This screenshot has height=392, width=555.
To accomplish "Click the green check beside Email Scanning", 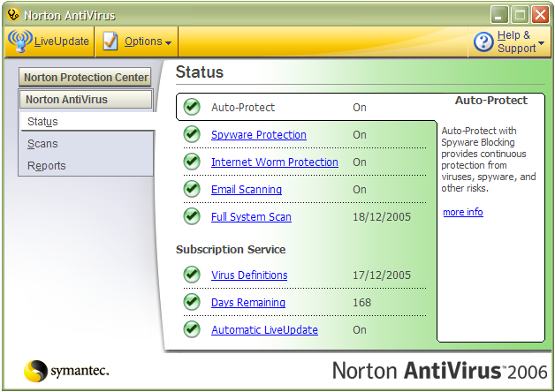I will (192, 189).
